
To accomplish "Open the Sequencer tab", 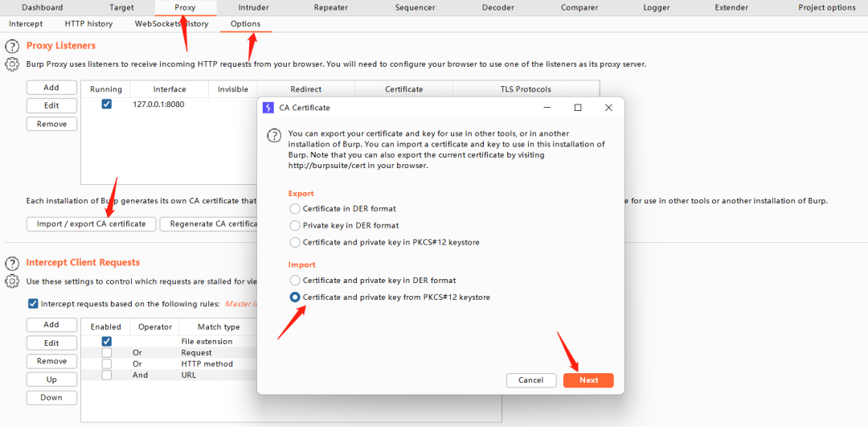I will click(416, 8).
